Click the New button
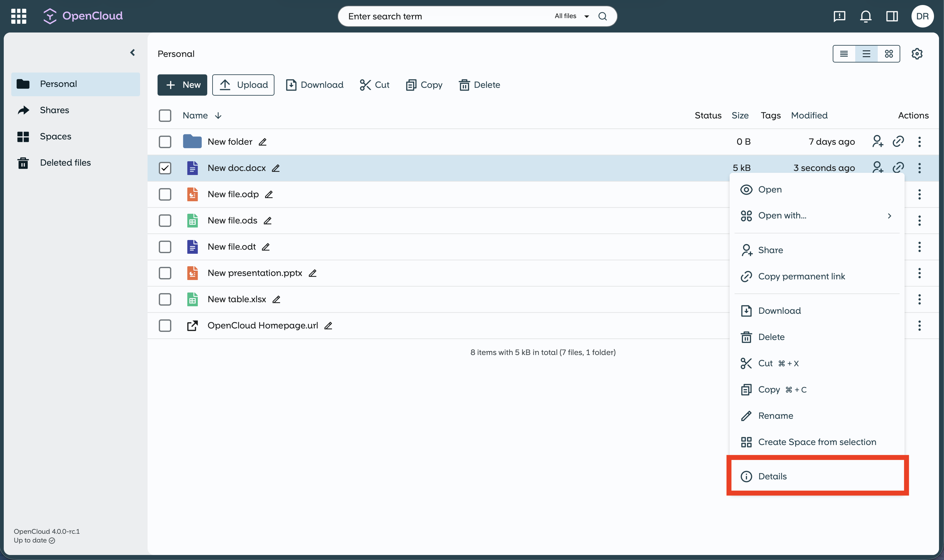The width and height of the screenshot is (944, 560). tap(182, 84)
